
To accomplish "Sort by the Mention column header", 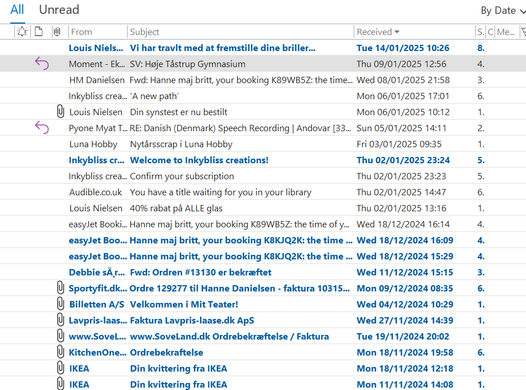I will pyautogui.click(x=506, y=32).
